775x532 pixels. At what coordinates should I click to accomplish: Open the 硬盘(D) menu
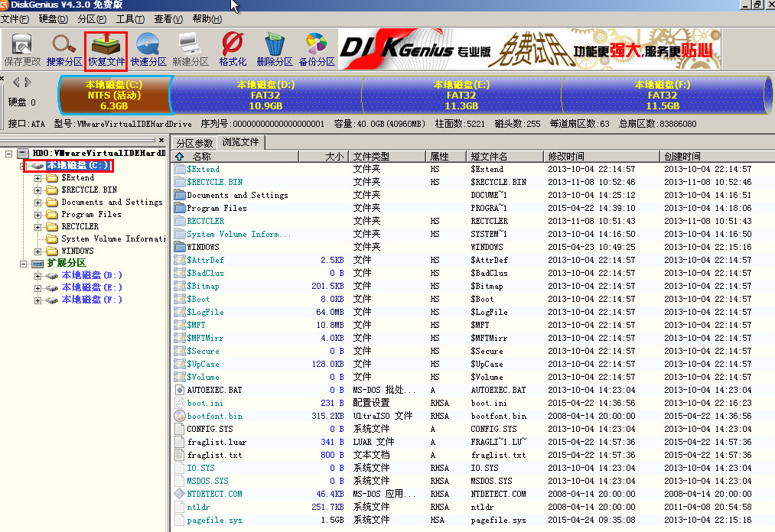coord(53,18)
